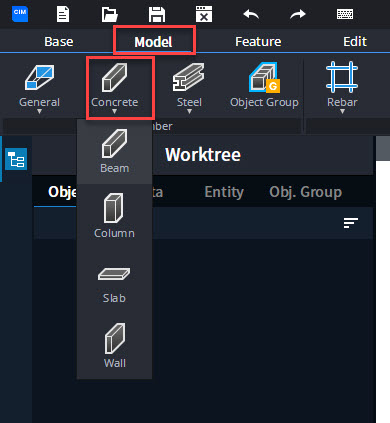Choose Beam from the Concrete dropdown

tap(114, 152)
